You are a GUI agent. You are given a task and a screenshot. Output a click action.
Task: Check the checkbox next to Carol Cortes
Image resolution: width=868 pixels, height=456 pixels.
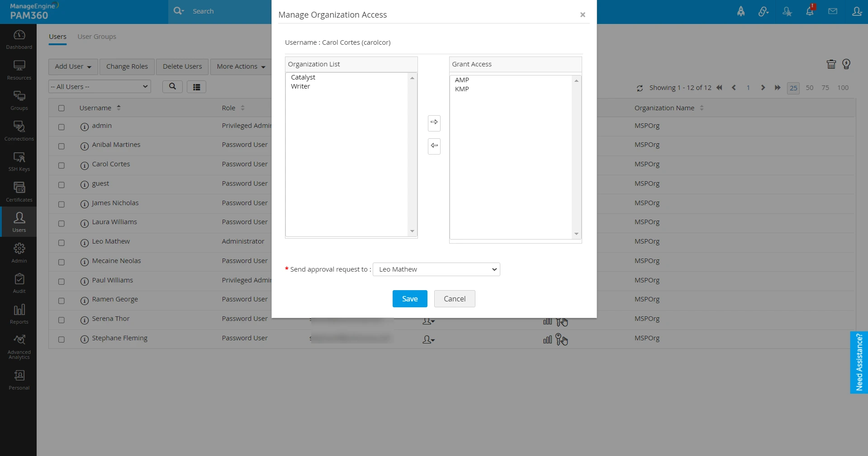pyautogui.click(x=62, y=165)
